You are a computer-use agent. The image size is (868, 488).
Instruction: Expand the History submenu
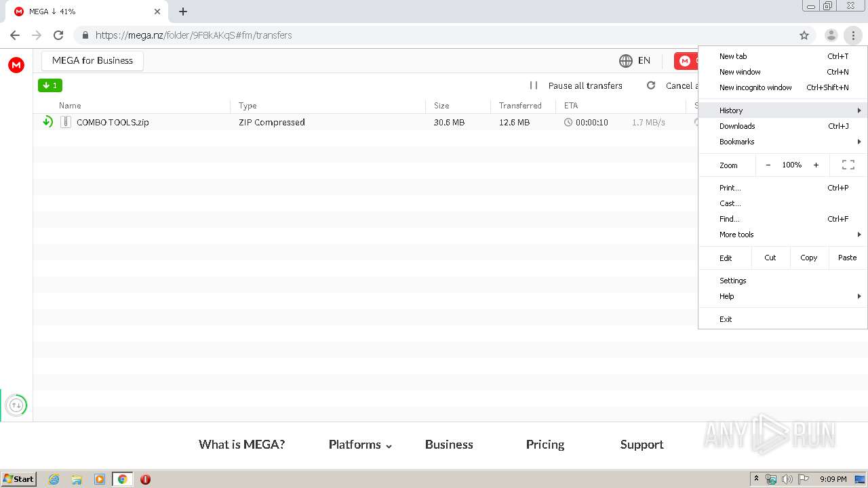tap(783, 110)
